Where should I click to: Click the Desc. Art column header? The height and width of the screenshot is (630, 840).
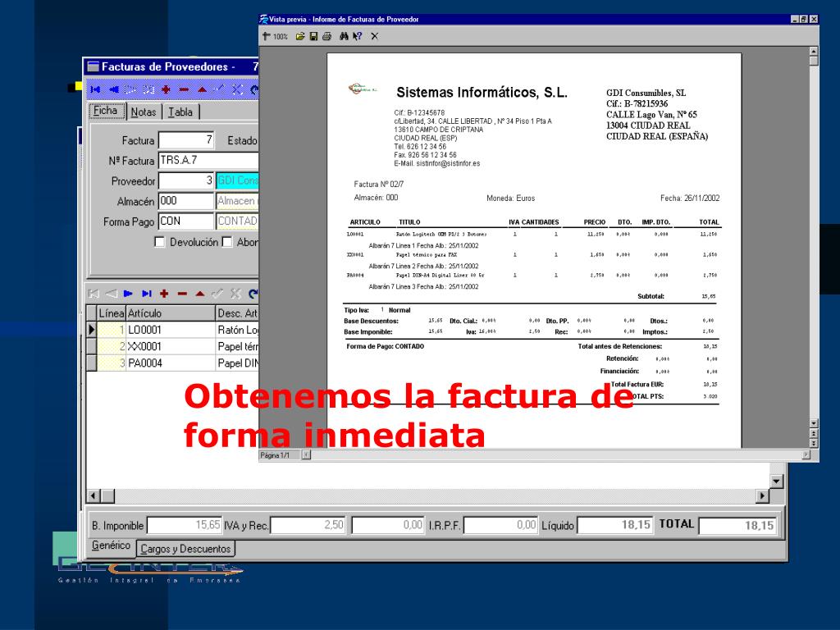point(237,313)
